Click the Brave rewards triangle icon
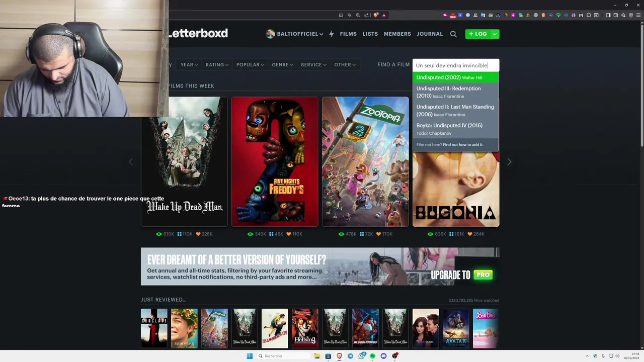Image resolution: width=644 pixels, height=362 pixels. [384, 15]
